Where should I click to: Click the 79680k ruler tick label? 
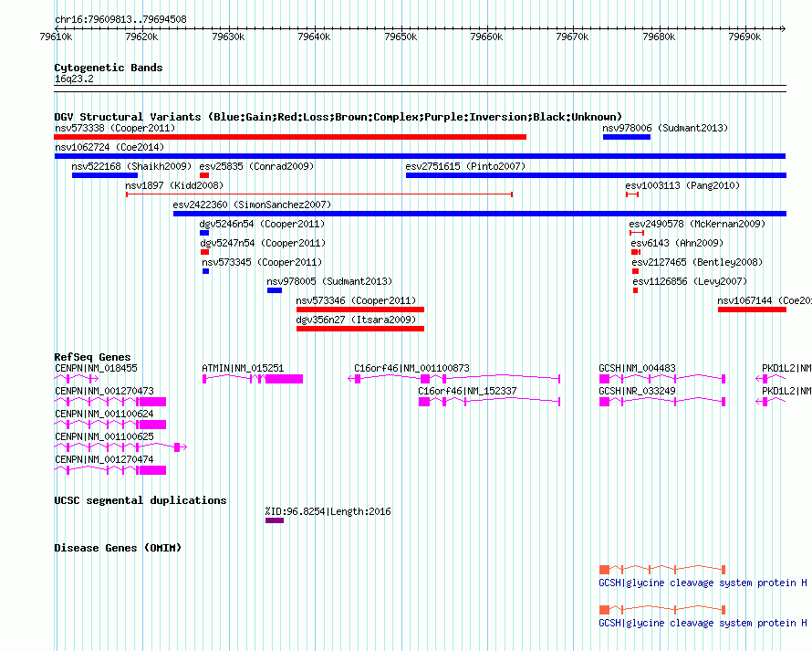(659, 37)
